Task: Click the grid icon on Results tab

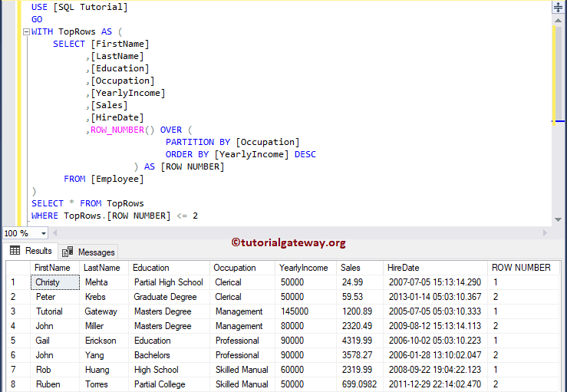Action: tap(15, 251)
